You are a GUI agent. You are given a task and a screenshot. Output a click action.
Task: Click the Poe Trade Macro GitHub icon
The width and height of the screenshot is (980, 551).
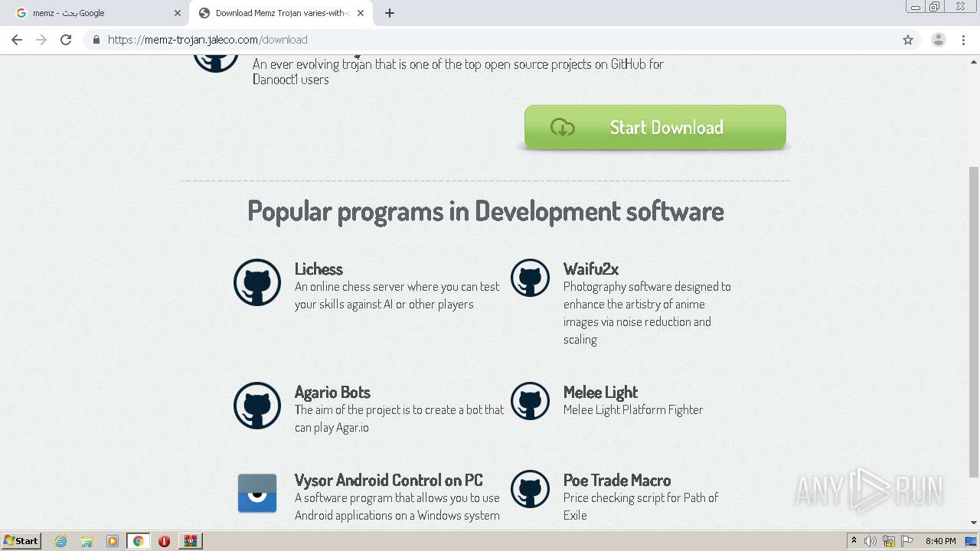[530, 489]
